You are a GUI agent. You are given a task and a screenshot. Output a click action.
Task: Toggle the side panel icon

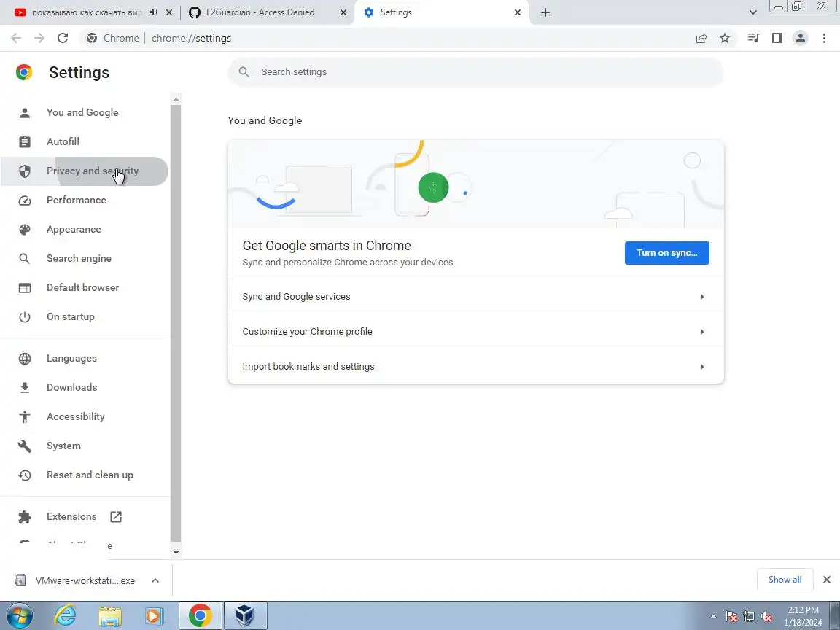(777, 38)
